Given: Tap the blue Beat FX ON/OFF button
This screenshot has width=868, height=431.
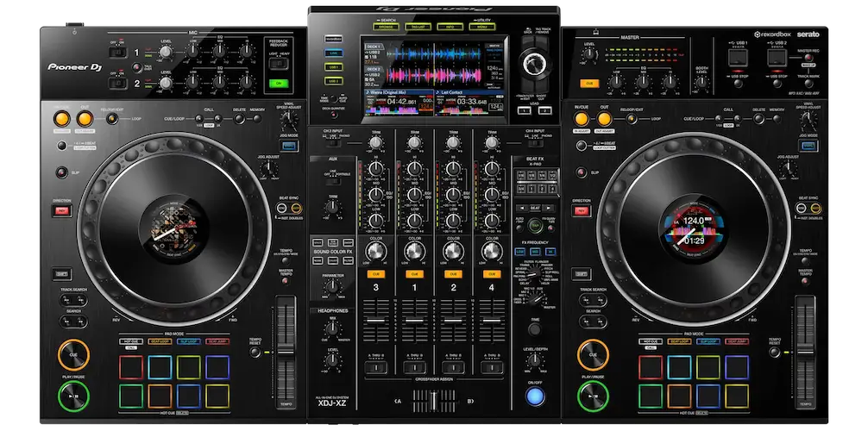Looking at the screenshot, I should click(x=536, y=397).
